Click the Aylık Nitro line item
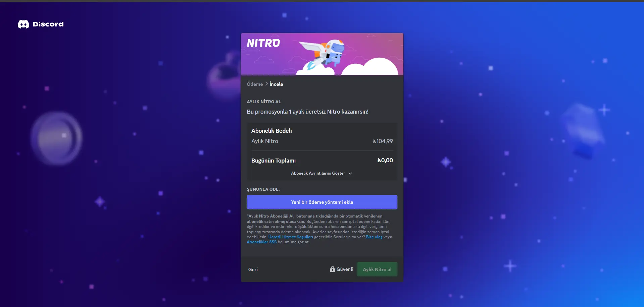644x307 pixels. coord(265,141)
